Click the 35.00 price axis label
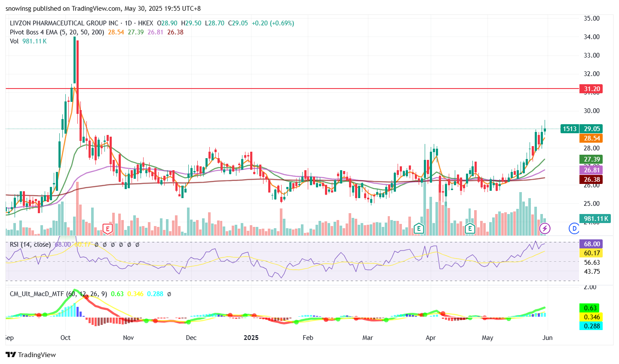This screenshot has height=364, width=619. click(x=591, y=18)
